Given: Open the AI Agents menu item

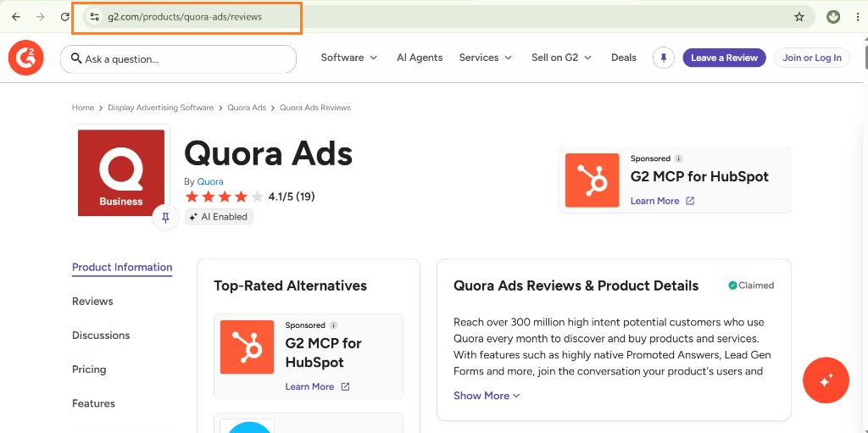Looking at the screenshot, I should point(420,58).
